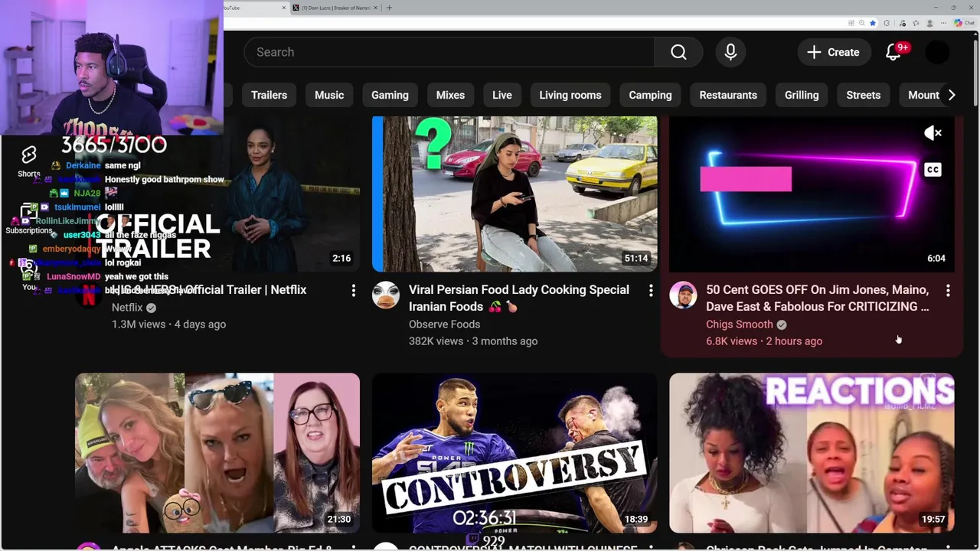980x551 pixels.
Task: Click into the YouTube Search field
Action: point(449,52)
